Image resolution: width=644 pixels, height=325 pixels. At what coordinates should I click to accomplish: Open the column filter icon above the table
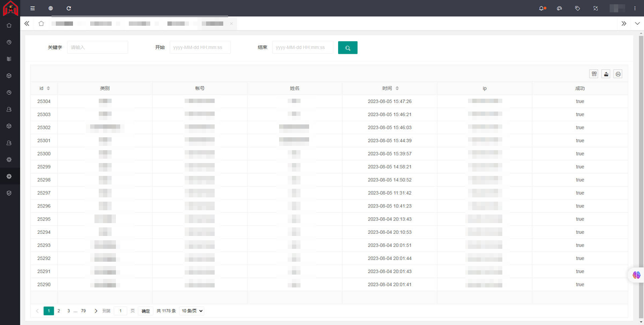pos(594,74)
